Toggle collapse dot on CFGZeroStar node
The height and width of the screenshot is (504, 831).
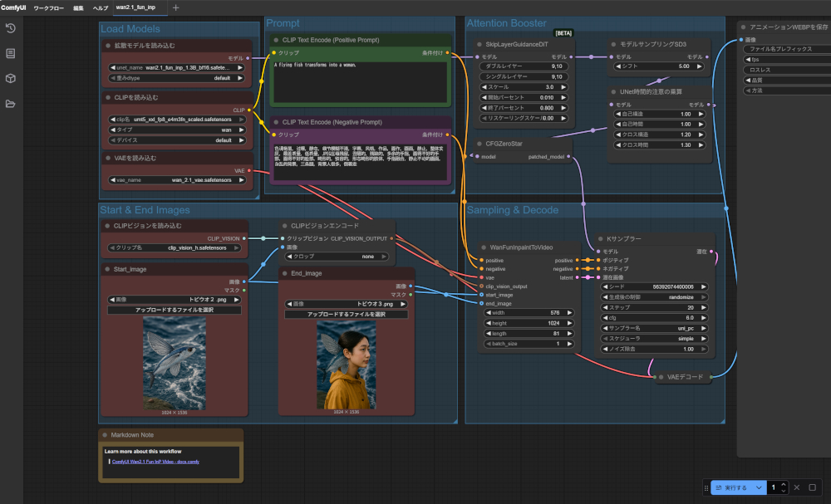[x=479, y=144]
